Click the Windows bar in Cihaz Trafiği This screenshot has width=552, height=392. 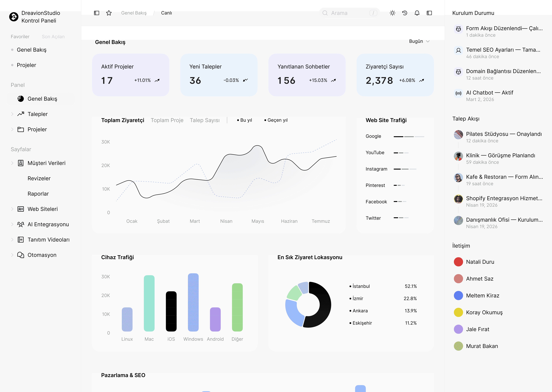pos(193,302)
